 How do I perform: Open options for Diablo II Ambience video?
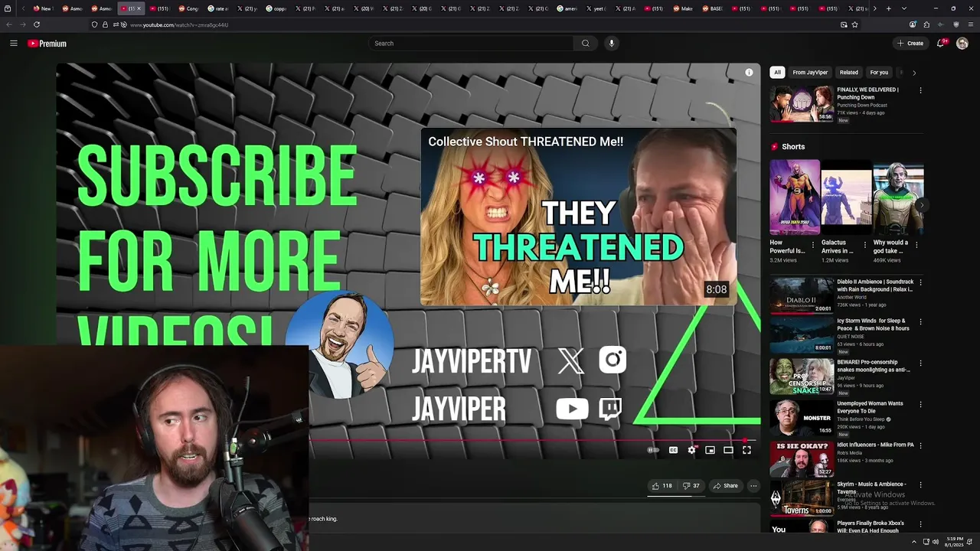(x=920, y=282)
